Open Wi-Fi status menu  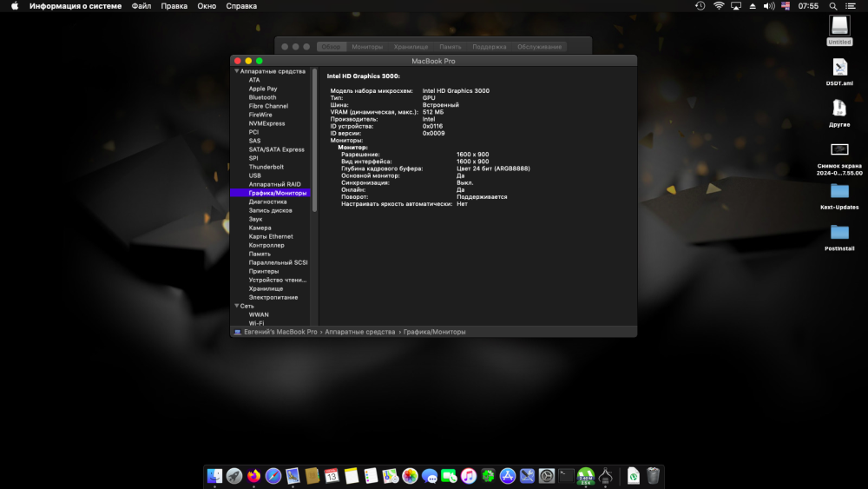coord(719,6)
